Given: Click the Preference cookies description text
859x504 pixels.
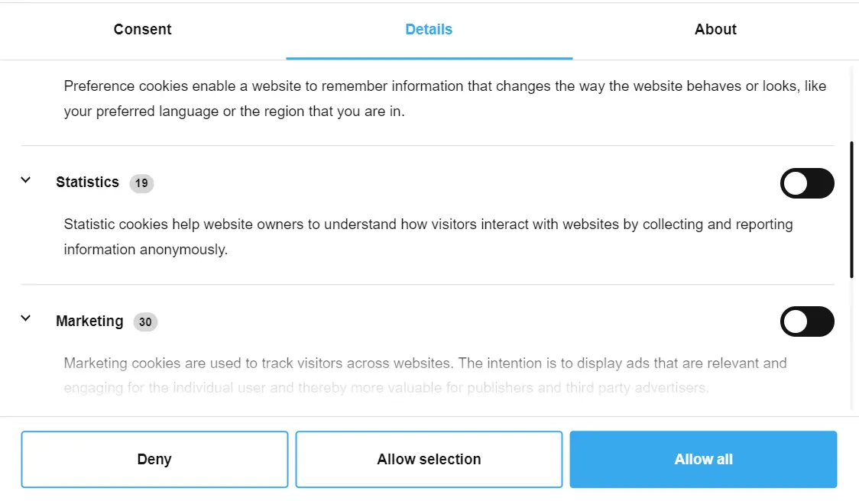Looking at the screenshot, I should pyautogui.click(x=445, y=99).
